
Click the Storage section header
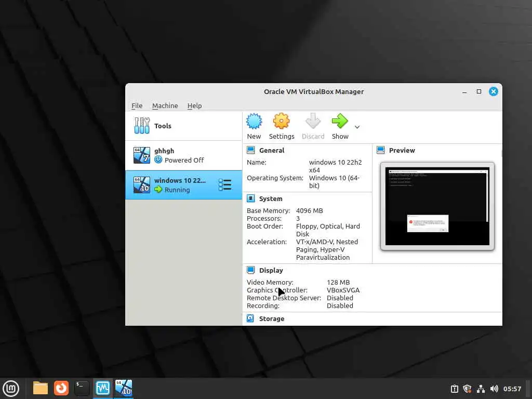tap(271, 319)
